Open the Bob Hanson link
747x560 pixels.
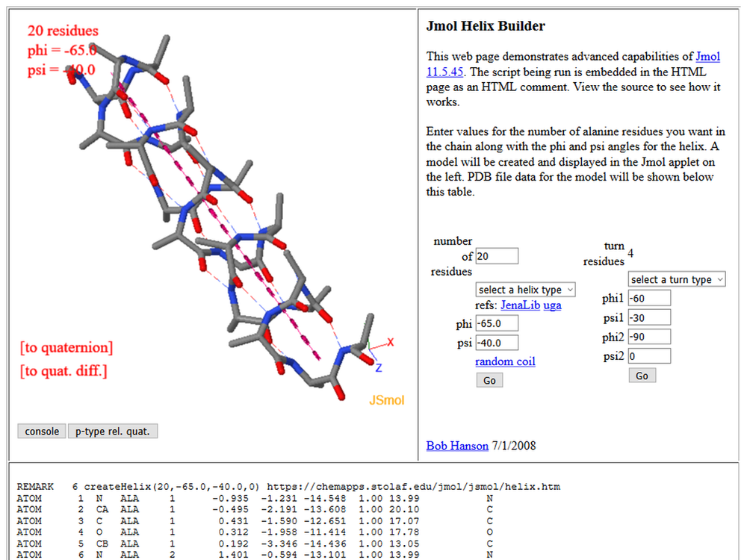[457, 446]
